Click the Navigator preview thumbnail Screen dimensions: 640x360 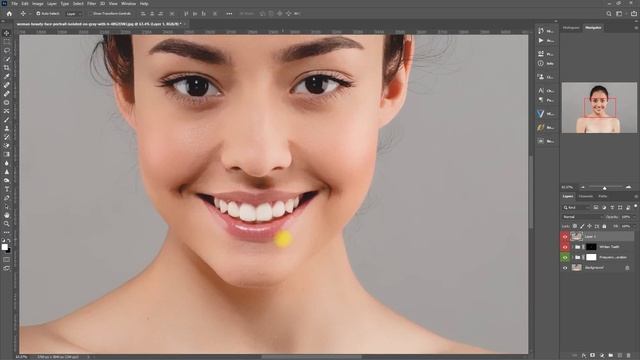[x=599, y=108]
